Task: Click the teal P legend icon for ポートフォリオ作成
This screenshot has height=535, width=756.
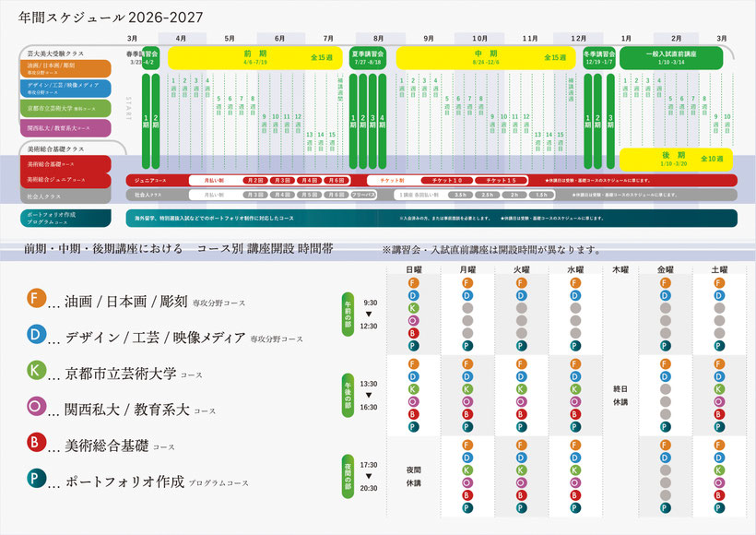Action: tap(36, 478)
